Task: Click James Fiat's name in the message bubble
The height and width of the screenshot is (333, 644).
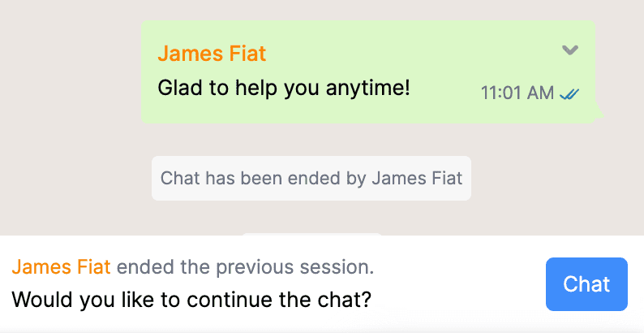Action: (212, 54)
